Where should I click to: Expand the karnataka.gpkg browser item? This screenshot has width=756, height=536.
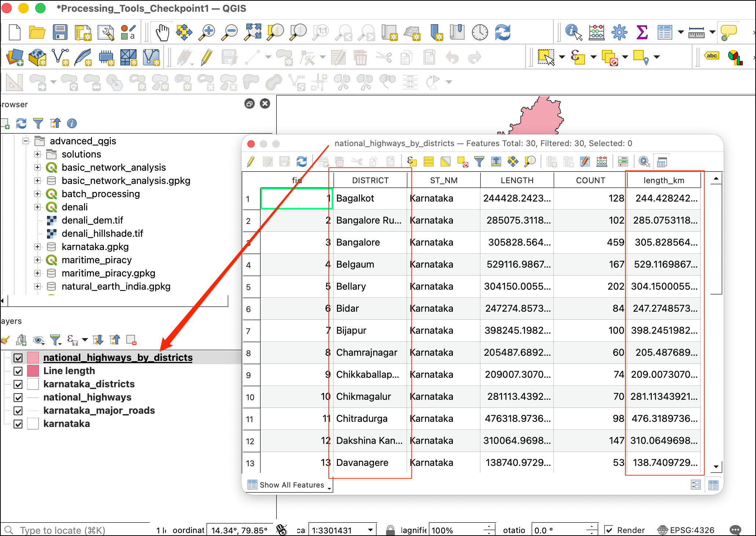tap(37, 247)
